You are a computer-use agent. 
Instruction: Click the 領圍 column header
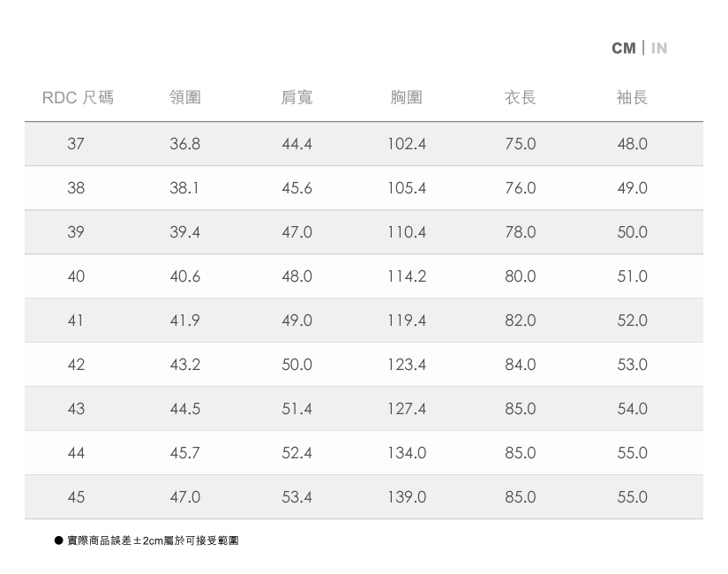(185, 97)
